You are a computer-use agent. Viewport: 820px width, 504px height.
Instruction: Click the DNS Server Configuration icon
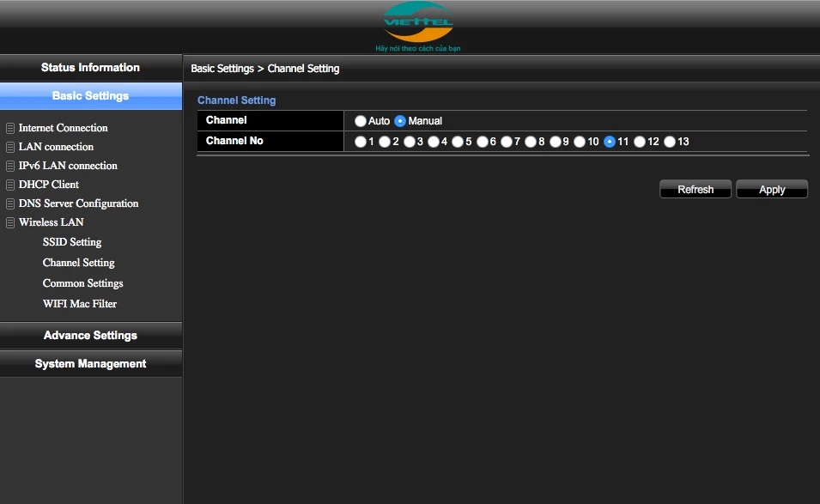tap(10, 203)
